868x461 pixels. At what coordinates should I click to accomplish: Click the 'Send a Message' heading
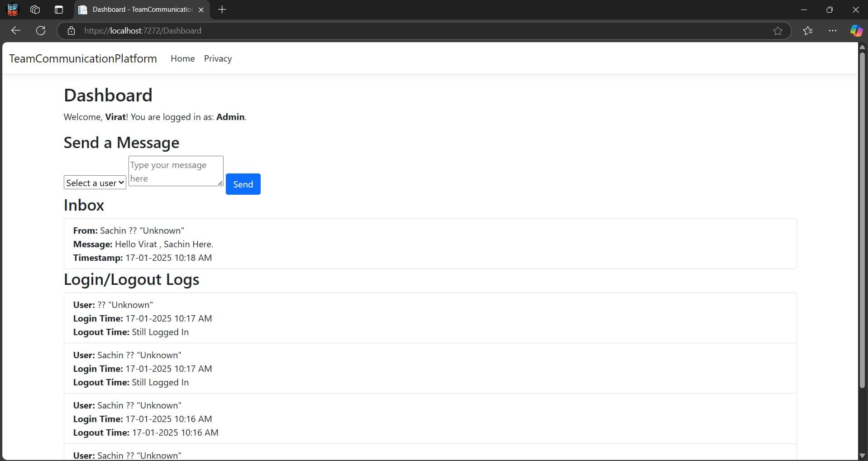click(x=122, y=143)
